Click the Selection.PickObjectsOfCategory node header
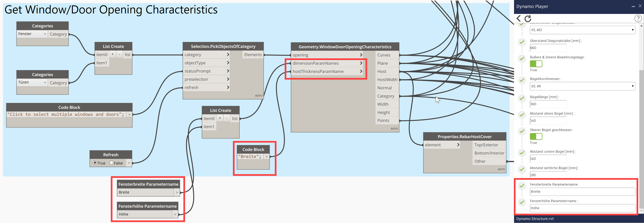The width and height of the screenshot is (644, 223). [223, 46]
